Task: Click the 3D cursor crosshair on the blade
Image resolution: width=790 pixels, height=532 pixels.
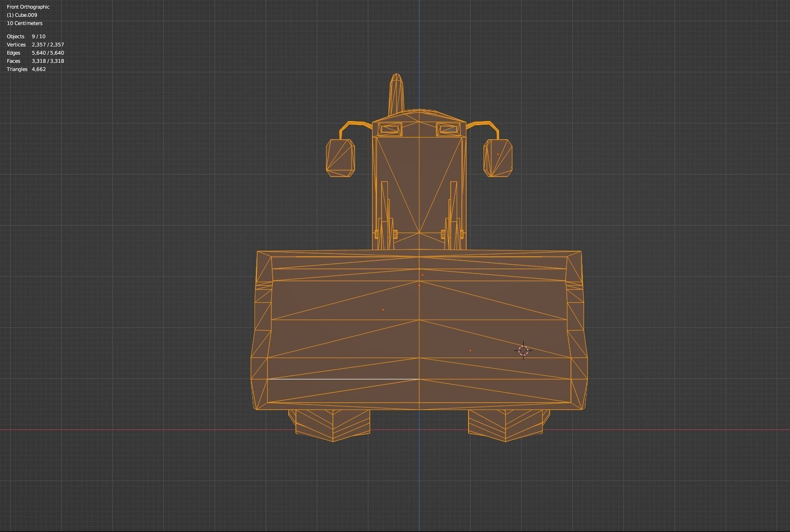Action: coord(523,350)
